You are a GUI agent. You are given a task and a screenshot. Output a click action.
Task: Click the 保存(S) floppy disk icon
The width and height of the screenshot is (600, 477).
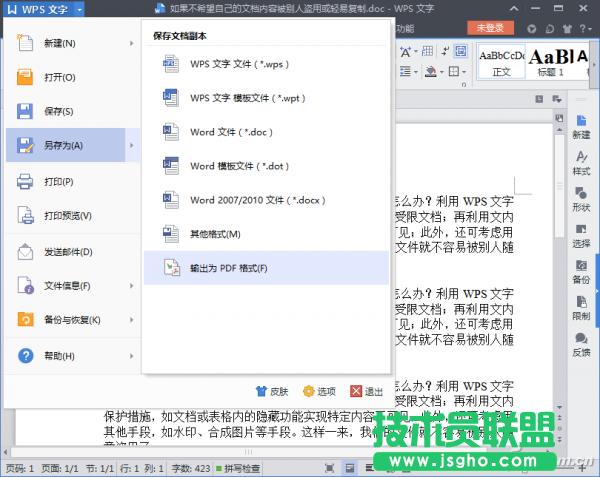(26, 111)
